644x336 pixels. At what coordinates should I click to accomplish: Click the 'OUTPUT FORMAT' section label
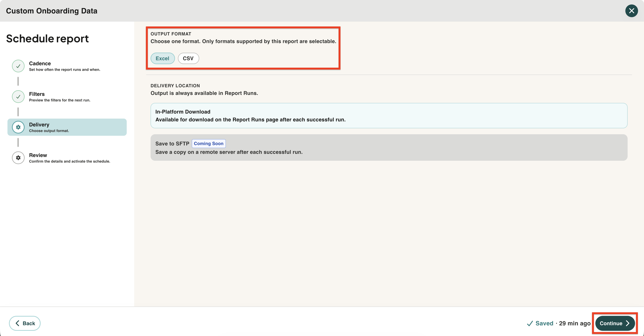pos(171,34)
